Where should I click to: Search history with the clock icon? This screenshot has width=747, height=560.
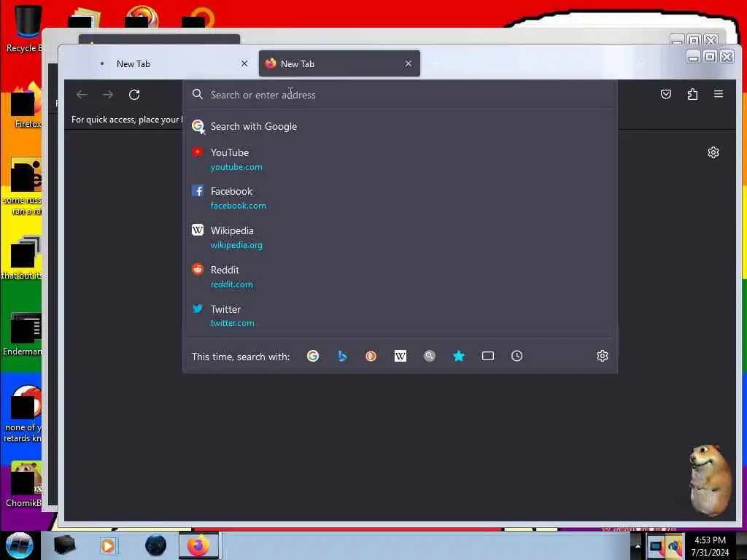tap(517, 356)
